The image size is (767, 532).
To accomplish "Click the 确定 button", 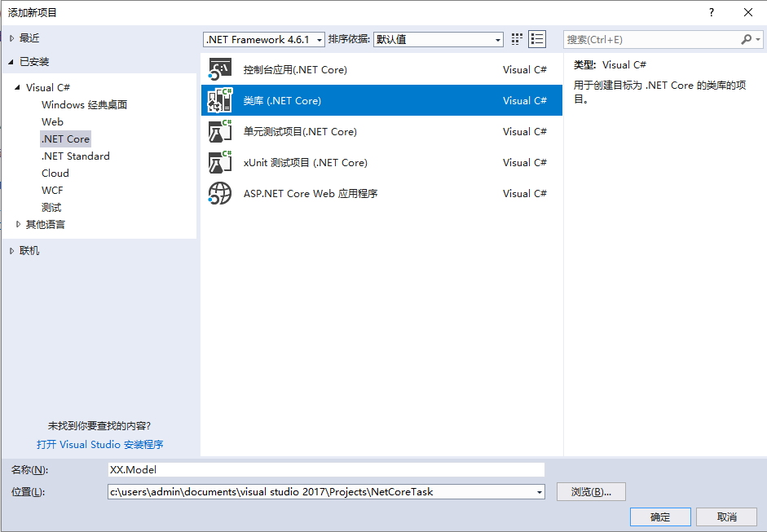I will (x=660, y=517).
